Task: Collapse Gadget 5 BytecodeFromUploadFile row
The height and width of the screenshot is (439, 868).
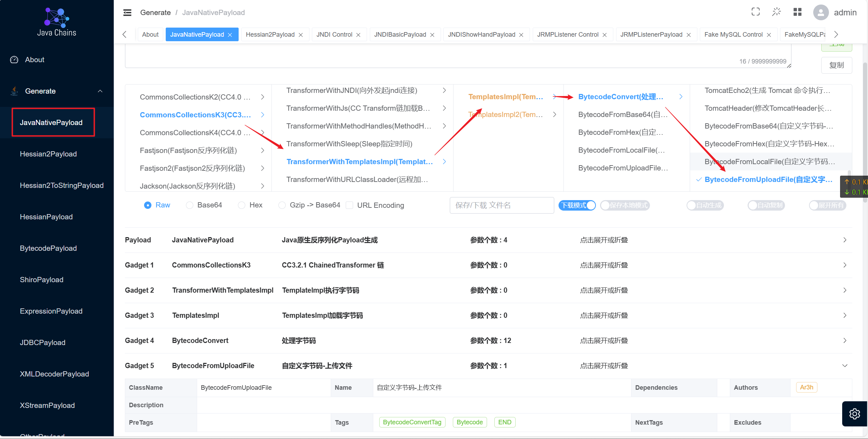Action: pos(488,366)
